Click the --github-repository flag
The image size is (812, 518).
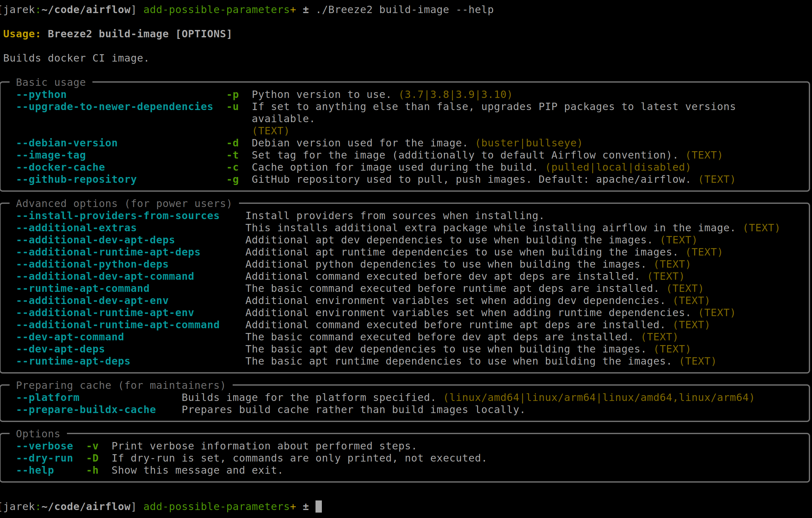(76, 180)
